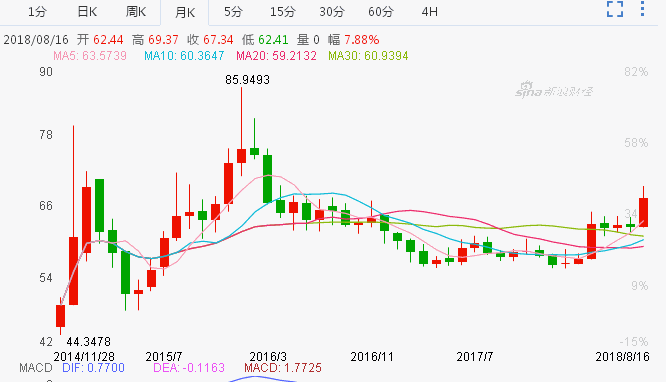Click the MA5: 63.5739 legend label
The image size is (666, 382).
pyautogui.click(x=90, y=56)
